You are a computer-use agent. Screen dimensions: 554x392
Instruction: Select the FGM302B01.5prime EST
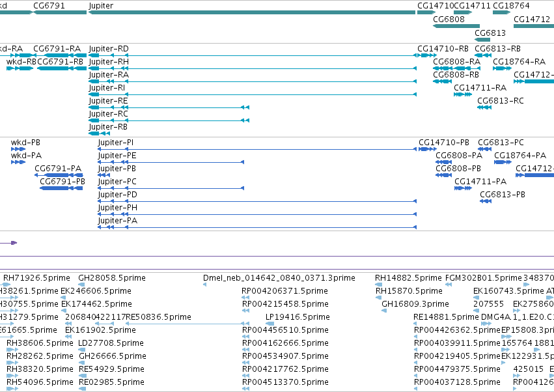pos(449,285)
